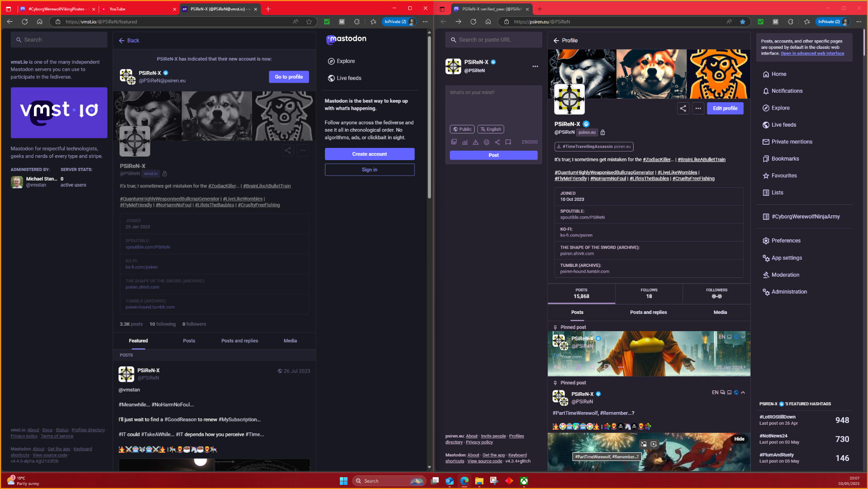Switch to Posts tab on vmst.io profile
The width and height of the screenshot is (868, 489).
[189, 341]
